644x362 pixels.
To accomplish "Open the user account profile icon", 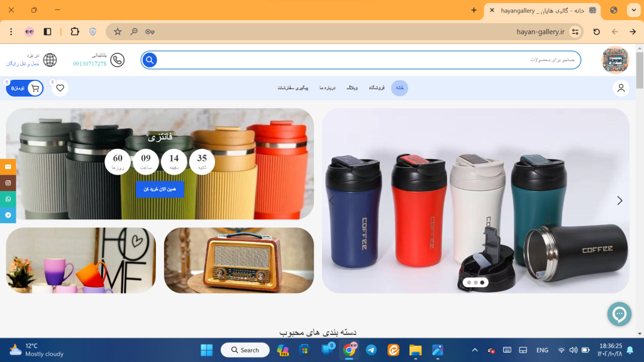I will click(621, 88).
